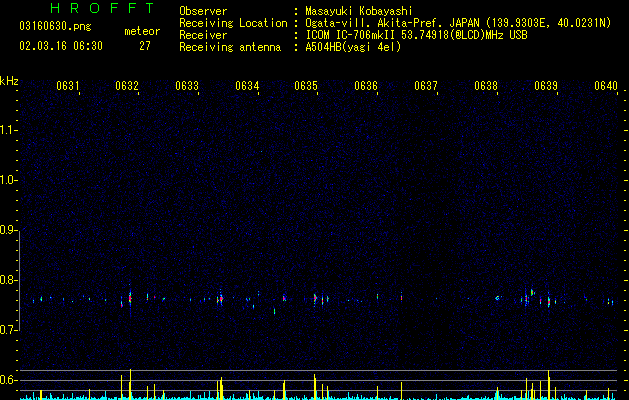The image size is (629, 400).
Task: Click the 0632 time marker
Action: click(x=127, y=86)
